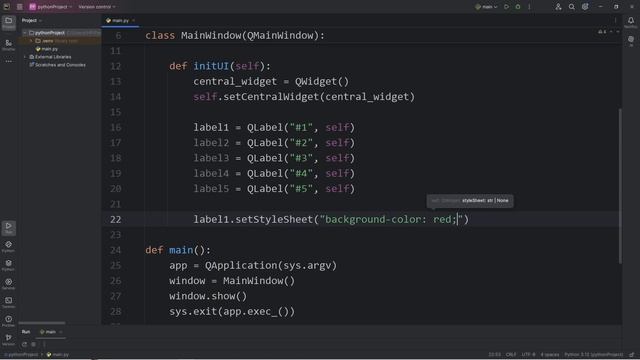Open the Run tool window icon

[x=9, y=228]
